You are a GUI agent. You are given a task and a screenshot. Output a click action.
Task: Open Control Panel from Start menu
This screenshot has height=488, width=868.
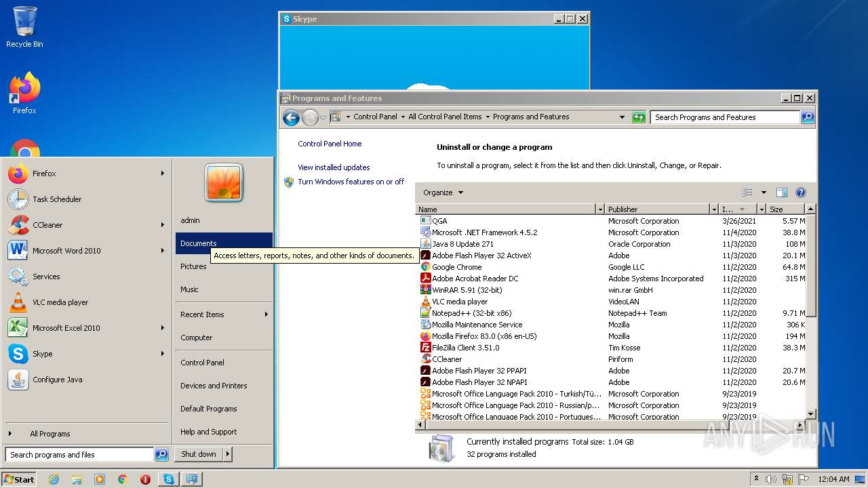[224, 363]
